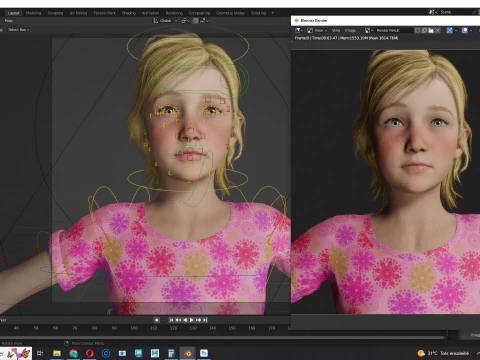Click frame 100 on the timeline ruler
This screenshot has height=360, width=480.
tap(134, 328)
